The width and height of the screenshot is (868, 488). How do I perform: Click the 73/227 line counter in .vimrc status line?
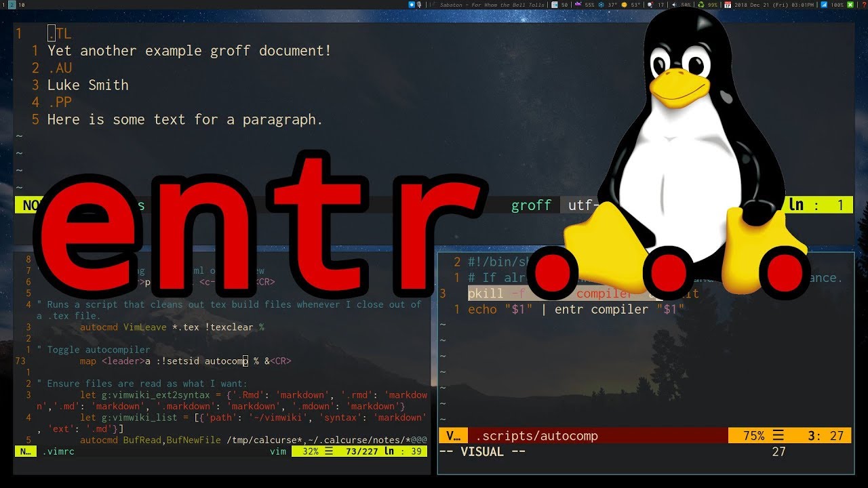(x=361, y=451)
